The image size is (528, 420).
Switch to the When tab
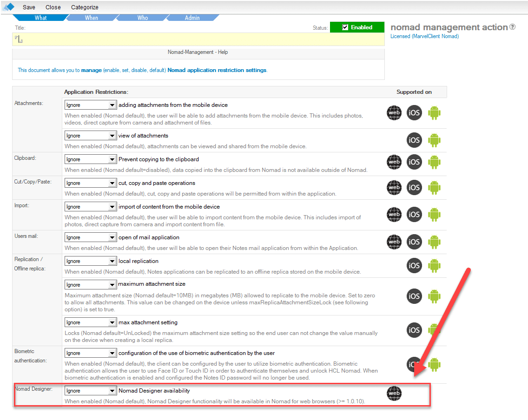click(92, 18)
